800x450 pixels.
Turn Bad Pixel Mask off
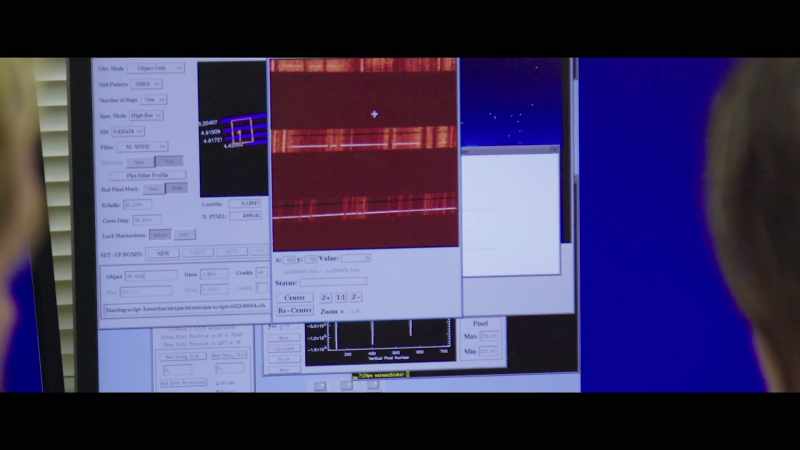tap(177, 188)
